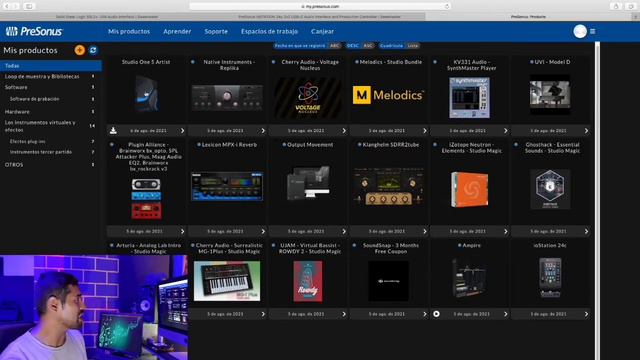Screen dimensions: 640x360
Task: Select DESC sort order
Action: click(352, 46)
